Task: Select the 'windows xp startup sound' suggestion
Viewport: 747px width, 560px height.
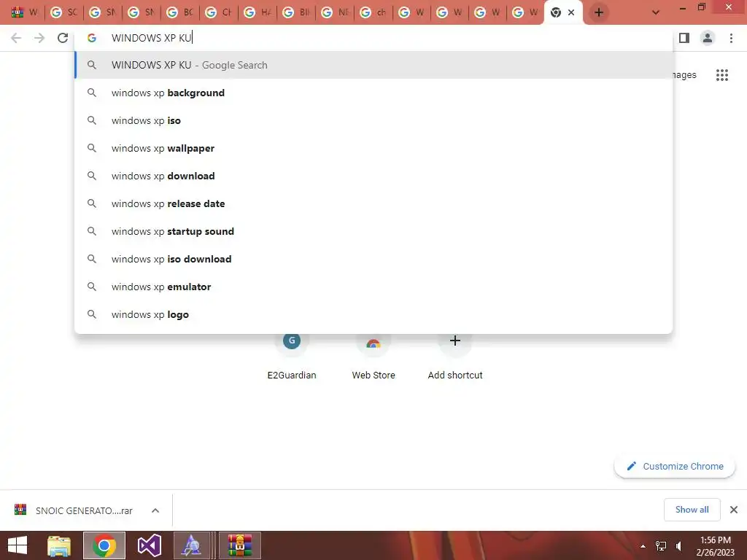Action: [373, 231]
